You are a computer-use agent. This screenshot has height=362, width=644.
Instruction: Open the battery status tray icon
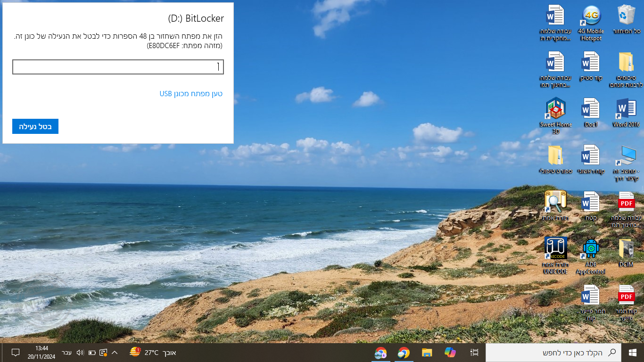click(x=92, y=353)
